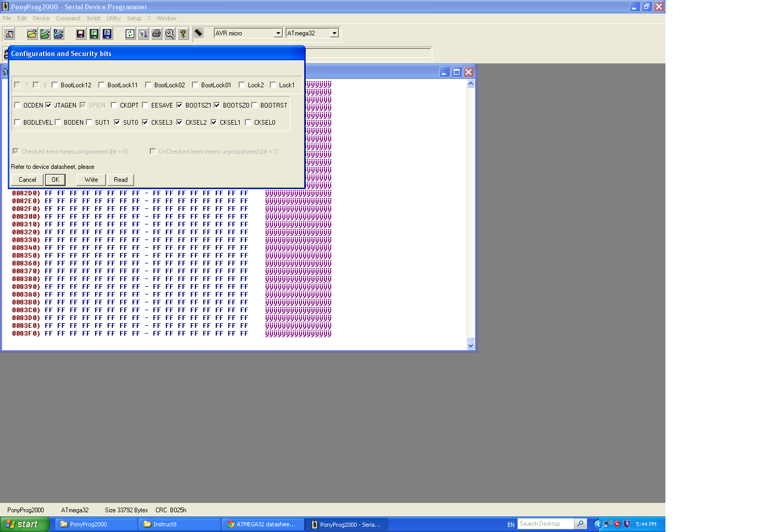Viewport: 772px width, 532px height.
Task: Click the Print printer icon
Action: tap(156, 34)
